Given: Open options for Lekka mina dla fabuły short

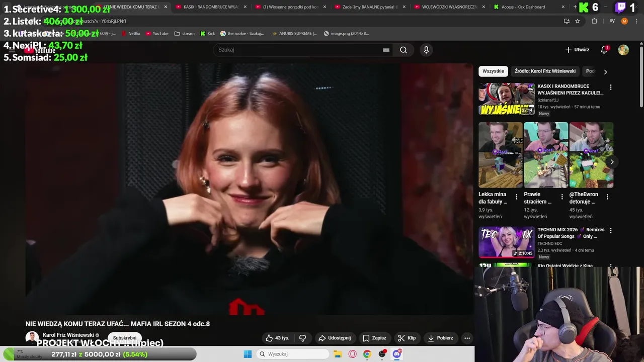Looking at the screenshot, I should [x=517, y=197].
